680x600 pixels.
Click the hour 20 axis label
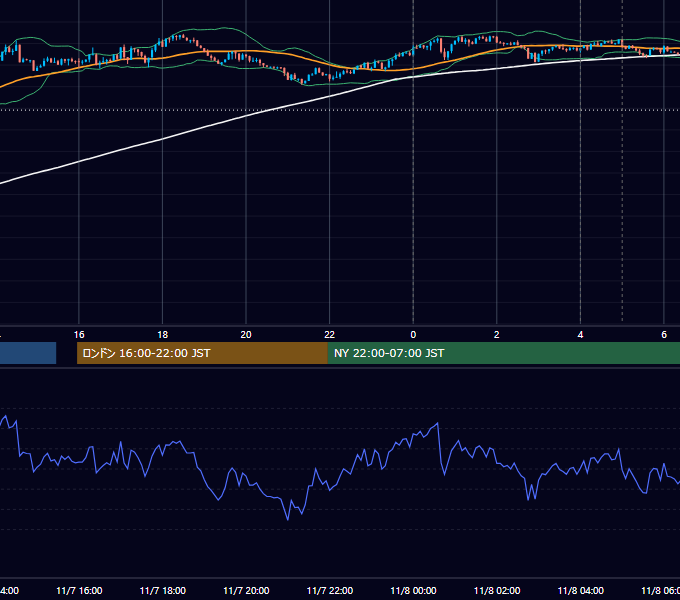pyautogui.click(x=246, y=335)
